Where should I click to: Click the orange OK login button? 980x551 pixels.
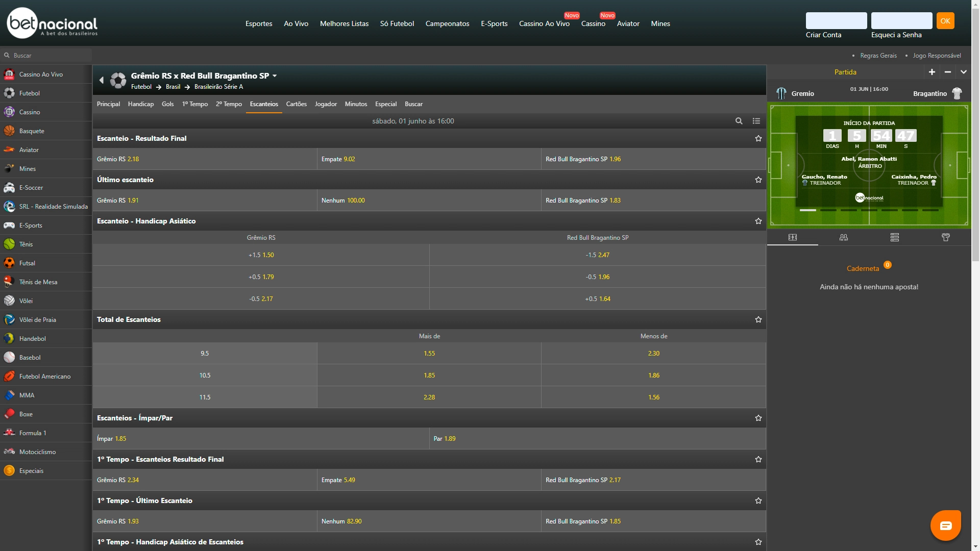pyautogui.click(x=945, y=21)
